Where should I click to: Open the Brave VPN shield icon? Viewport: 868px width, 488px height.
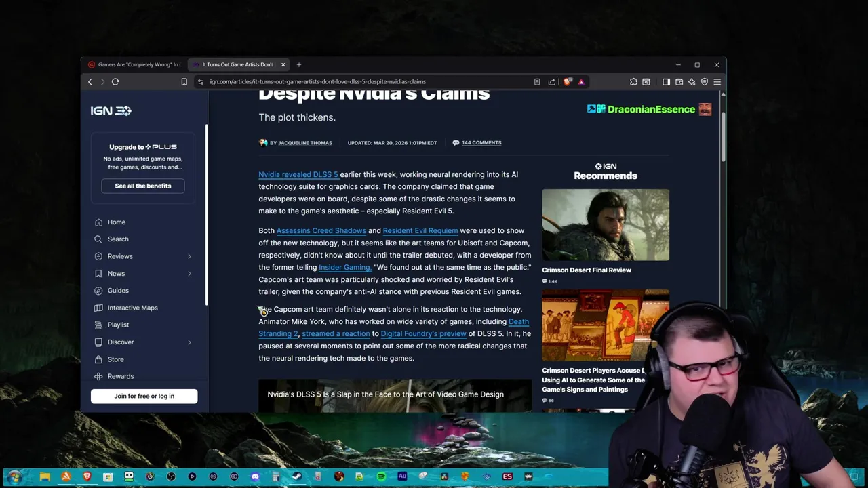pos(705,82)
